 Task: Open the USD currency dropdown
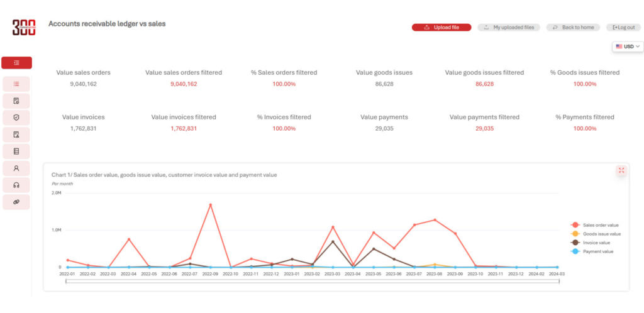tap(628, 47)
